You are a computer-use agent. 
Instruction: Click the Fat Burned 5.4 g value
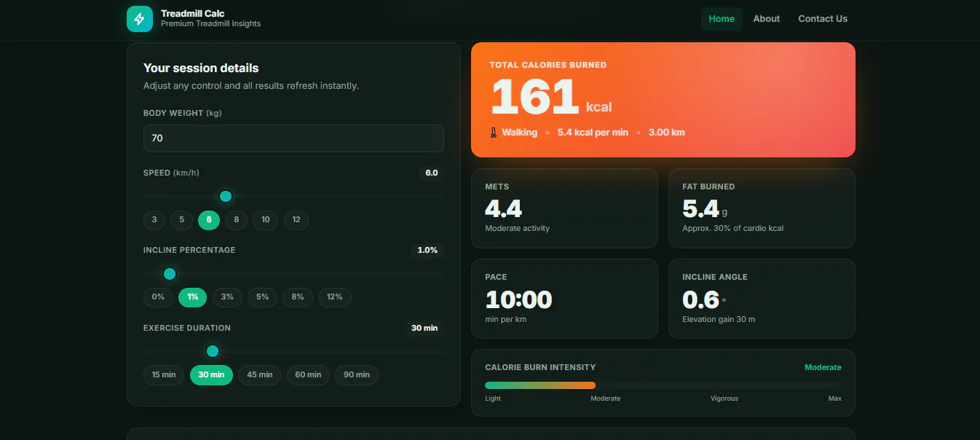(x=704, y=209)
